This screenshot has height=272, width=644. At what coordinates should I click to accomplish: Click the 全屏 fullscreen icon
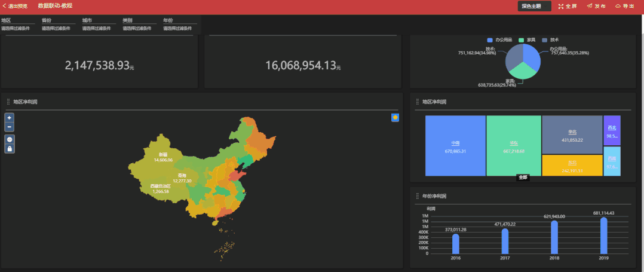coord(568,6)
